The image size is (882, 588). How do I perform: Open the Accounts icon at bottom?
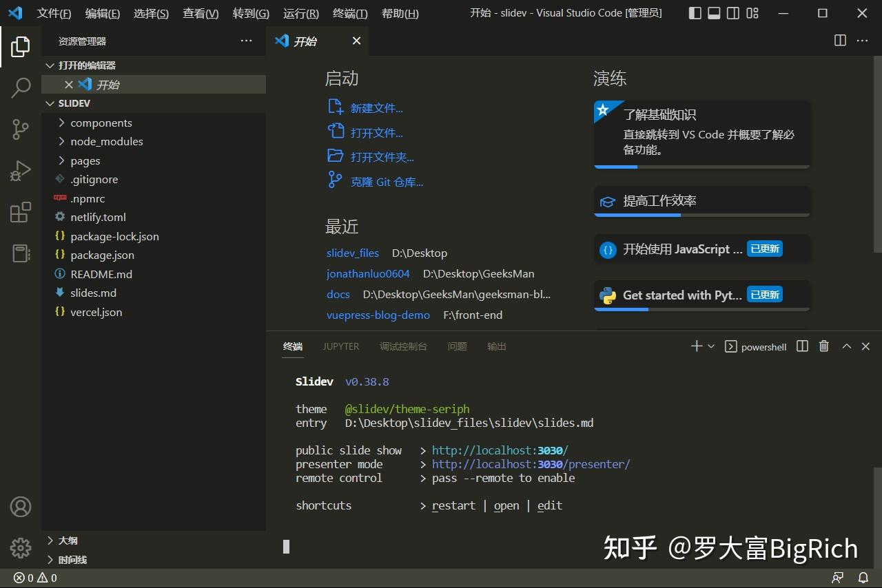click(20, 507)
